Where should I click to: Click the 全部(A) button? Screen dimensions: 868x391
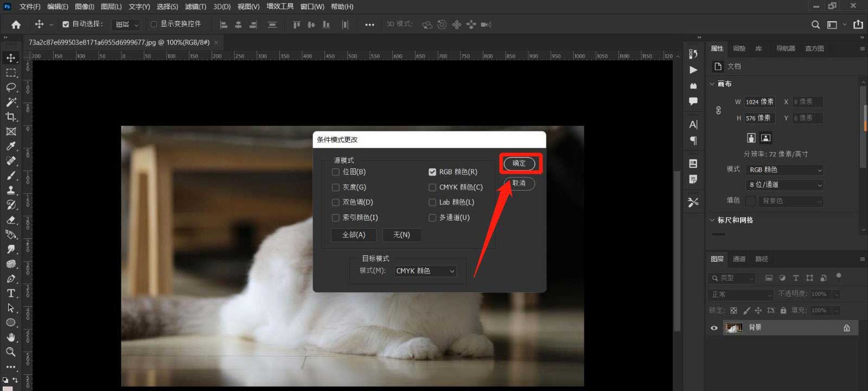(354, 235)
